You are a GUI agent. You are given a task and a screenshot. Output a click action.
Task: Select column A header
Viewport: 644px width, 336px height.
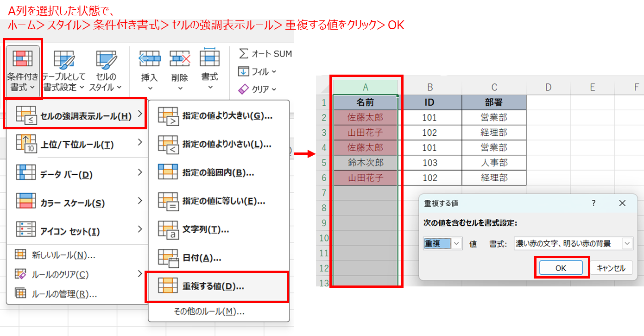(x=366, y=87)
